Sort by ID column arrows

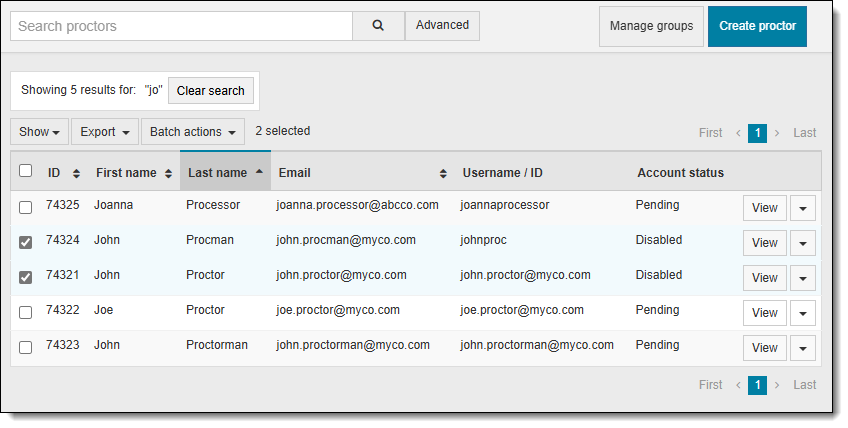(76, 174)
